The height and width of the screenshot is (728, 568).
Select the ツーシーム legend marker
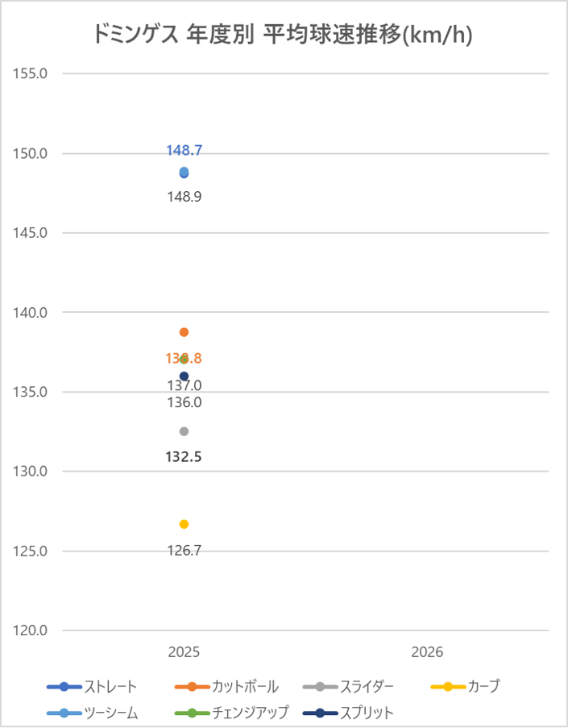pyautogui.click(x=64, y=713)
